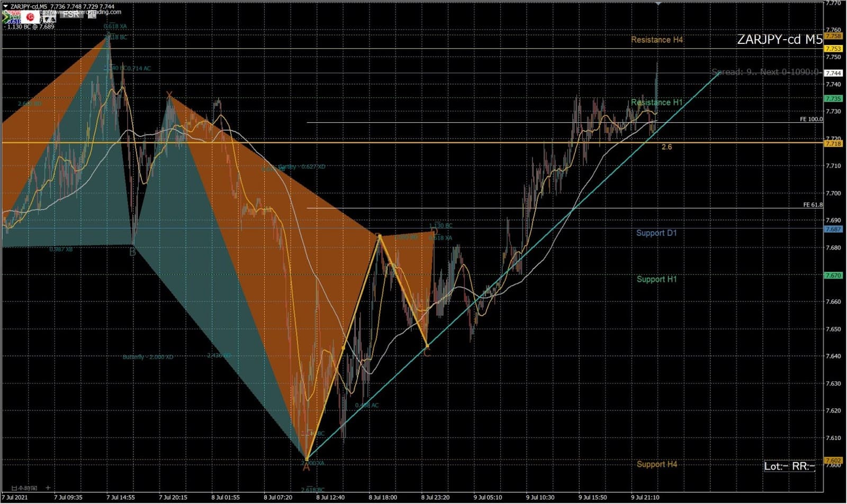Click the A point label at pattern bottom
847x504 pixels.
306,467
